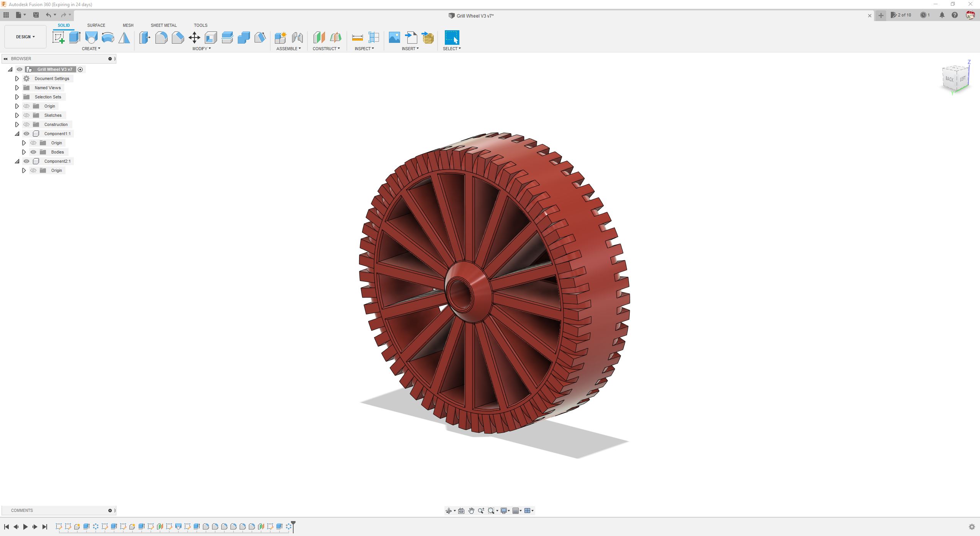Screen dimensions: 980x536
Task: Select the Chamfer tool
Action: (x=178, y=38)
